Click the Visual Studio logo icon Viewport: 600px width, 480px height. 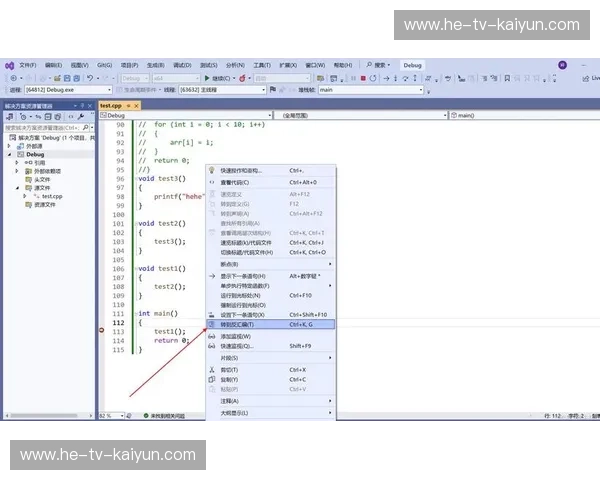coord(10,65)
